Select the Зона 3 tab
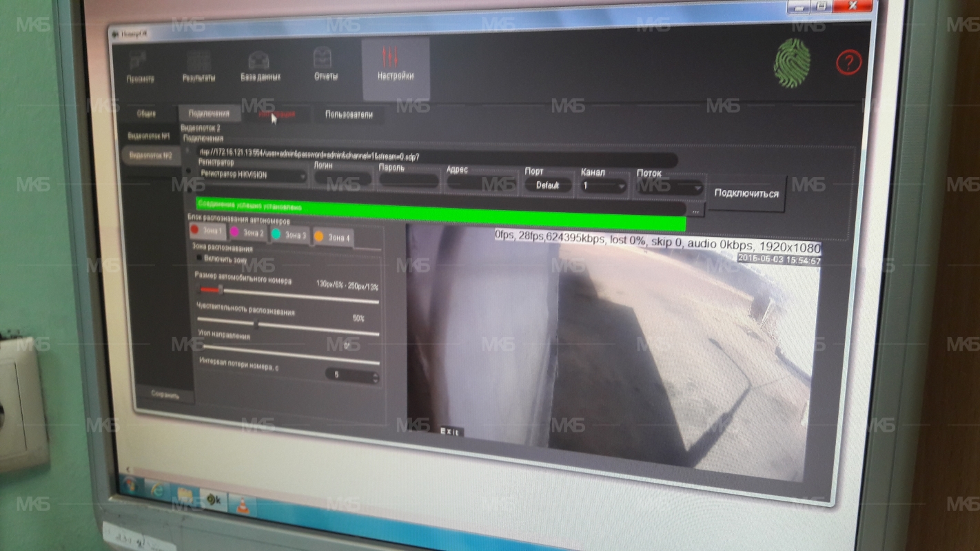 (x=290, y=236)
